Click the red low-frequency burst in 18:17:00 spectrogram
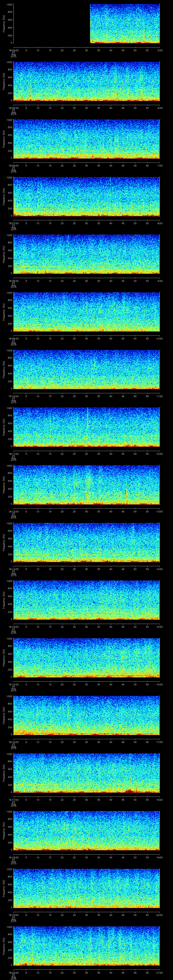 pyautogui.click(x=129, y=791)
